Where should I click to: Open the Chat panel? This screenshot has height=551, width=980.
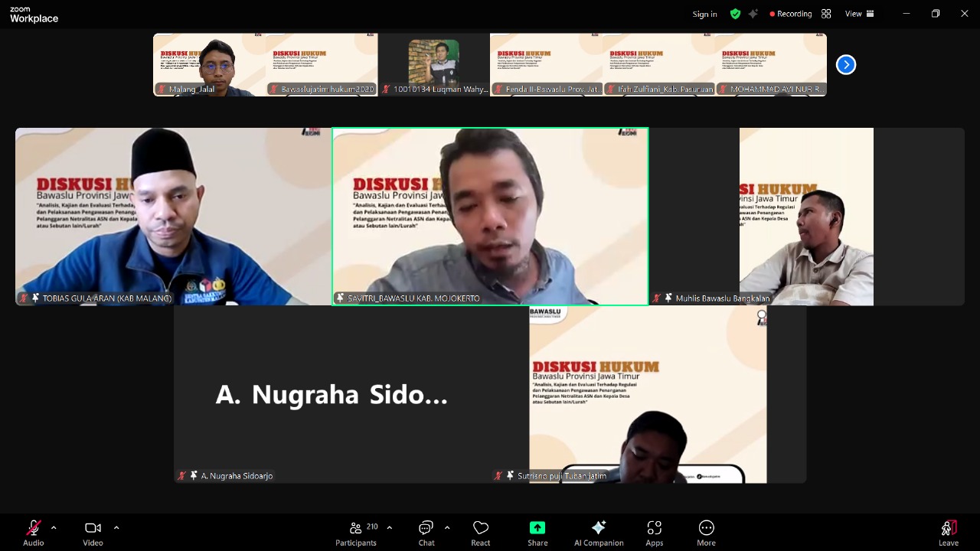coord(426,532)
